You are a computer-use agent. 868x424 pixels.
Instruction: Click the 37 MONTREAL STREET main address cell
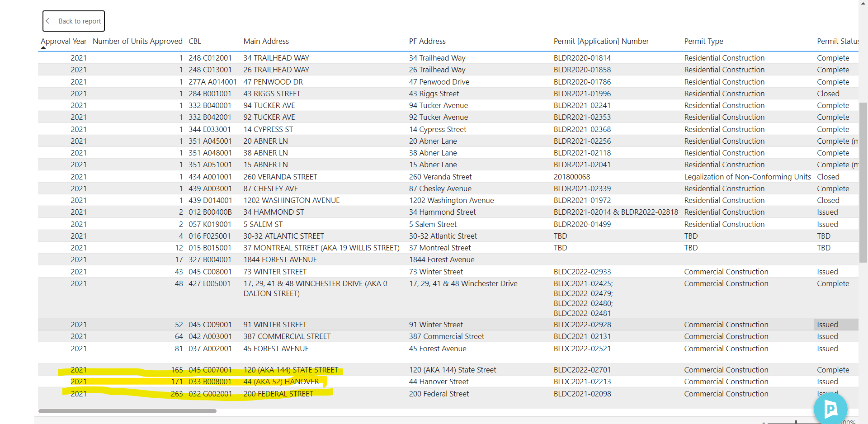pos(321,248)
